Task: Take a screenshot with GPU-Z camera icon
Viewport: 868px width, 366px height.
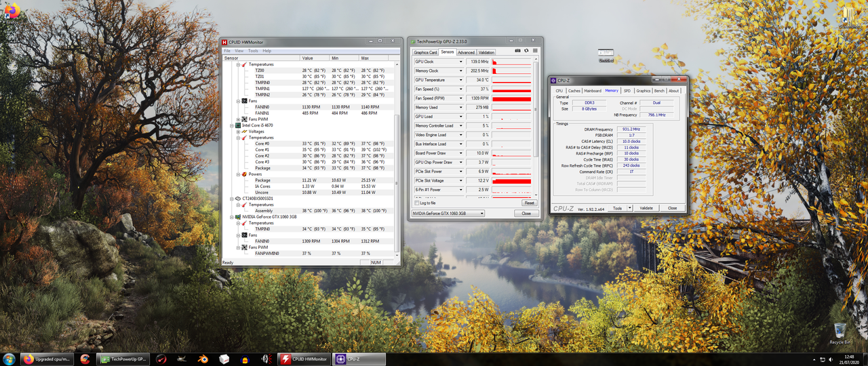Action: (518, 50)
